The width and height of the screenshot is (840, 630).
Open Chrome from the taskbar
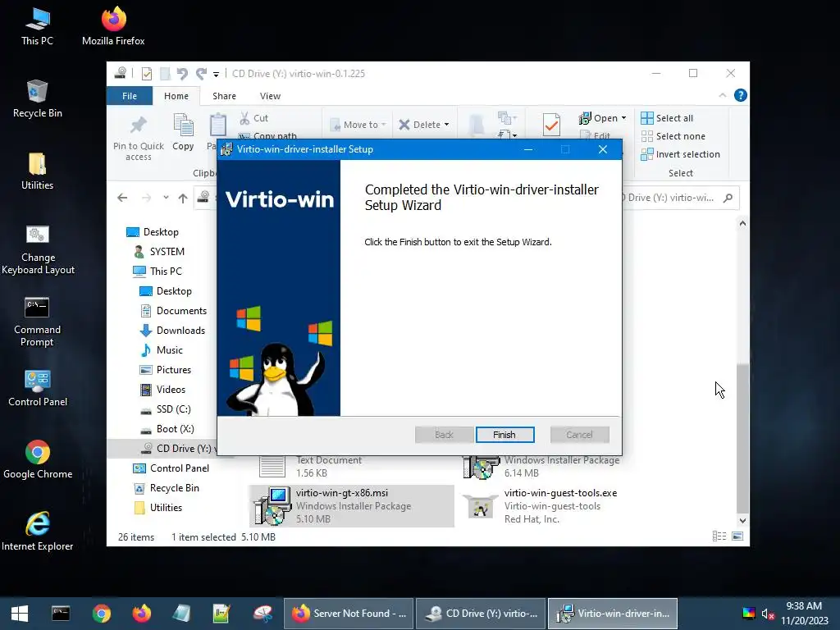coord(101,614)
